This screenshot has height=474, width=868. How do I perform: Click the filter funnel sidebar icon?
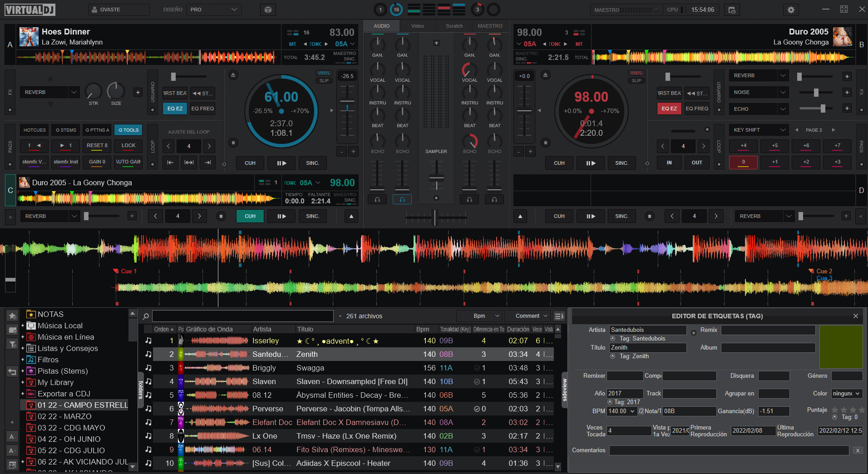click(12, 344)
